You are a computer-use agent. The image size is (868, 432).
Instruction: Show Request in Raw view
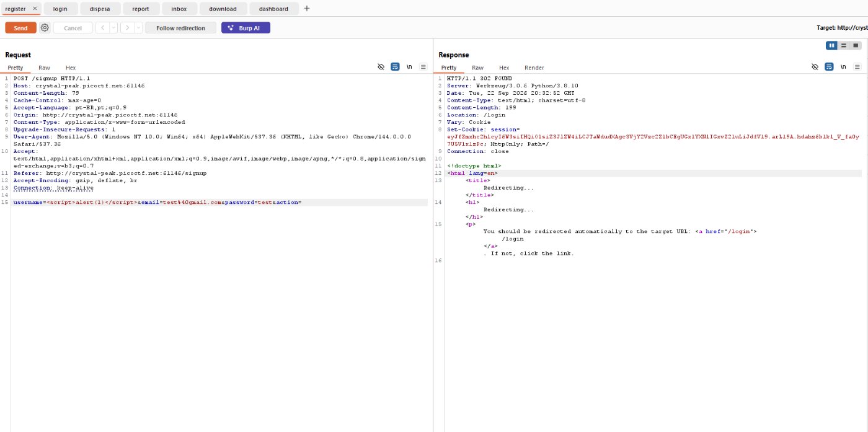pyautogui.click(x=44, y=68)
